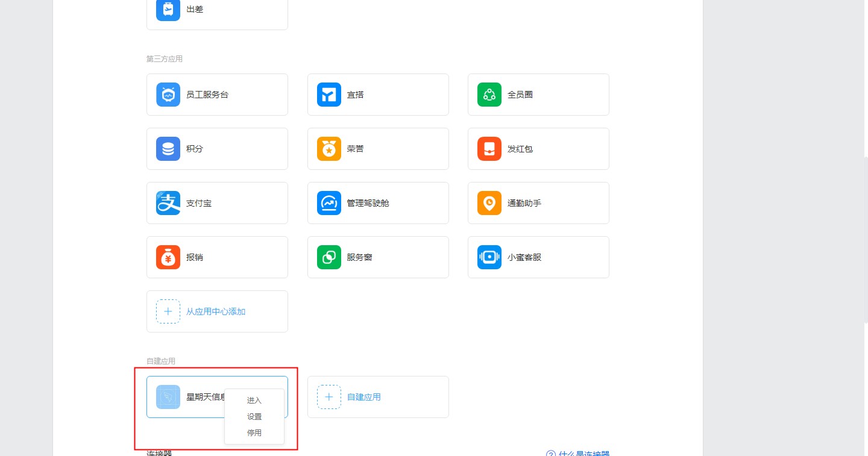Image resolution: width=868 pixels, height=456 pixels.
Task: Click the 宜搭 app icon
Action: [x=329, y=95]
